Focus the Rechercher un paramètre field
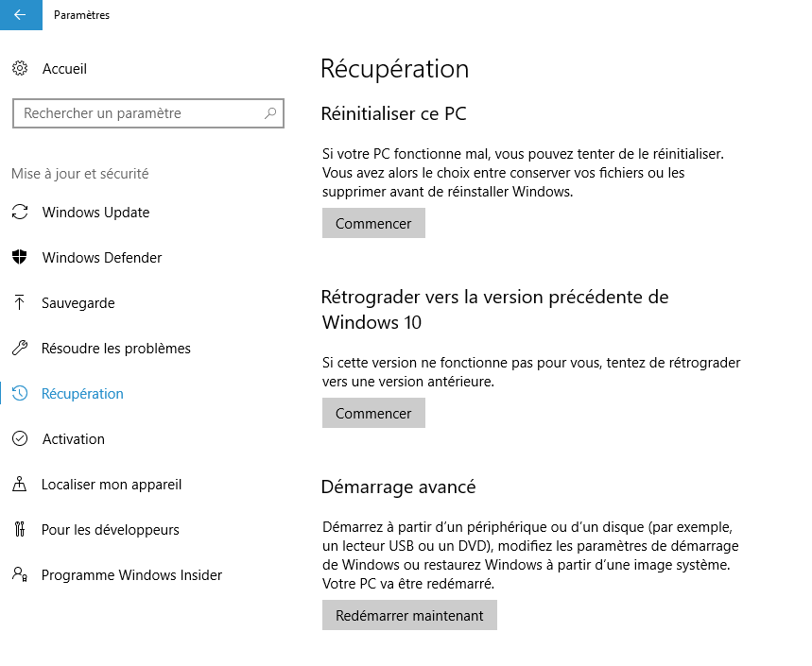Image resolution: width=812 pixels, height=666 pixels. coord(148,113)
